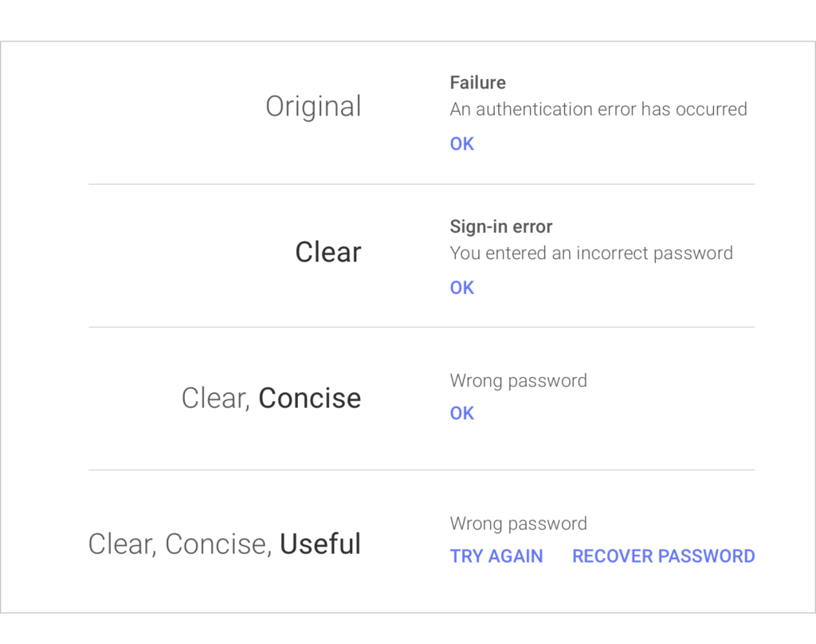Viewport: 816px width, 644px height.
Task: Click "An authentication error has occurred" text
Action: coord(598,109)
